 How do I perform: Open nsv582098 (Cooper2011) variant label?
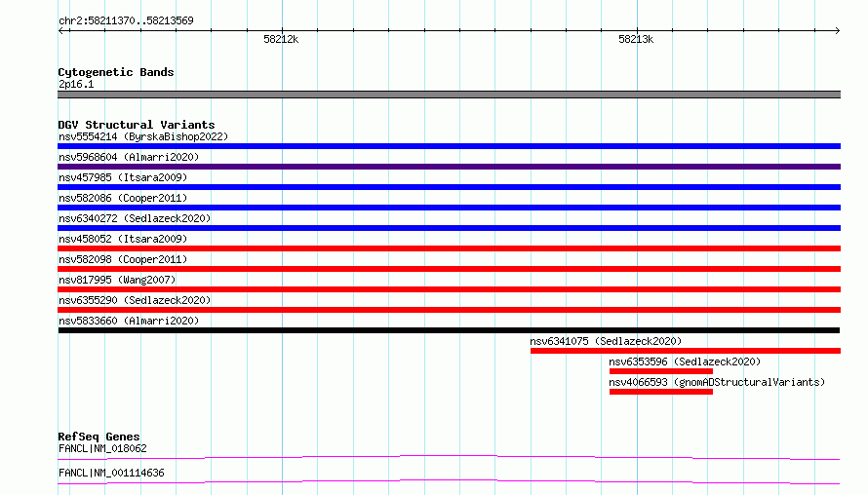click(x=123, y=259)
